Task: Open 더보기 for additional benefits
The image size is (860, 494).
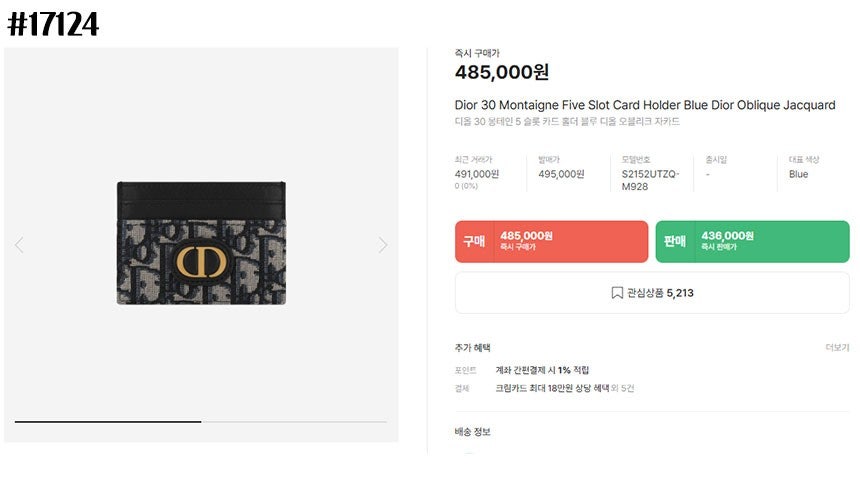Action: (x=836, y=348)
